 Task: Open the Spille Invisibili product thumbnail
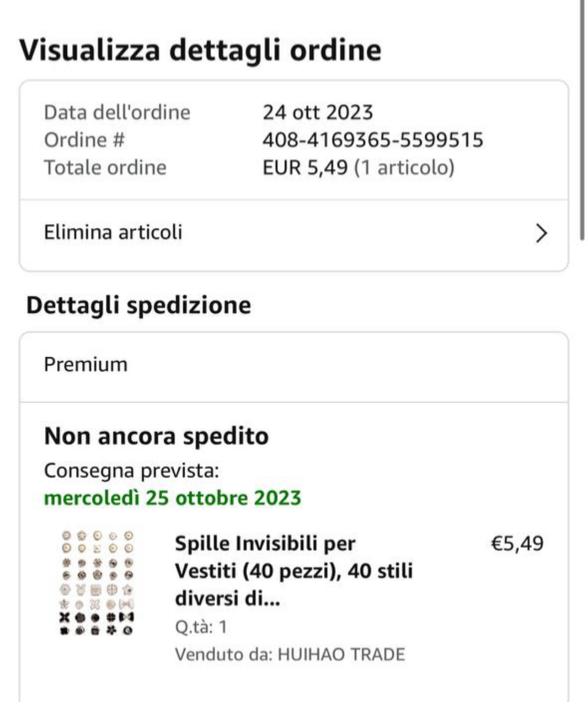tap(97, 583)
